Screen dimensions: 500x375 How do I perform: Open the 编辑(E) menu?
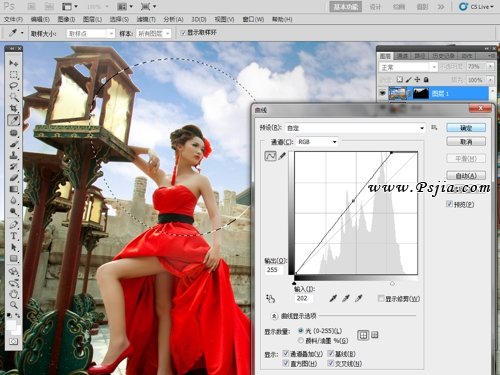40,19
